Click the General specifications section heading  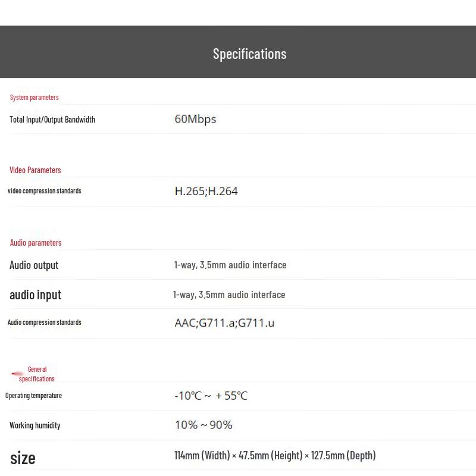tap(37, 374)
